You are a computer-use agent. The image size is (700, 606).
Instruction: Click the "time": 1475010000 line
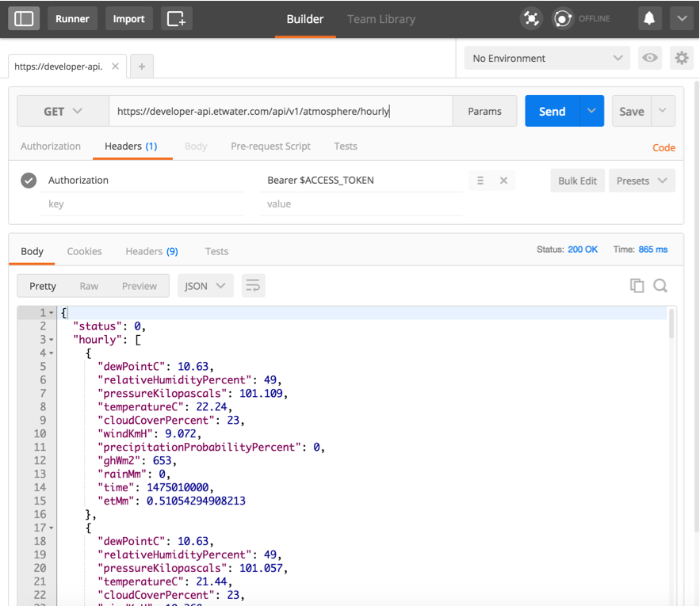coord(156,488)
